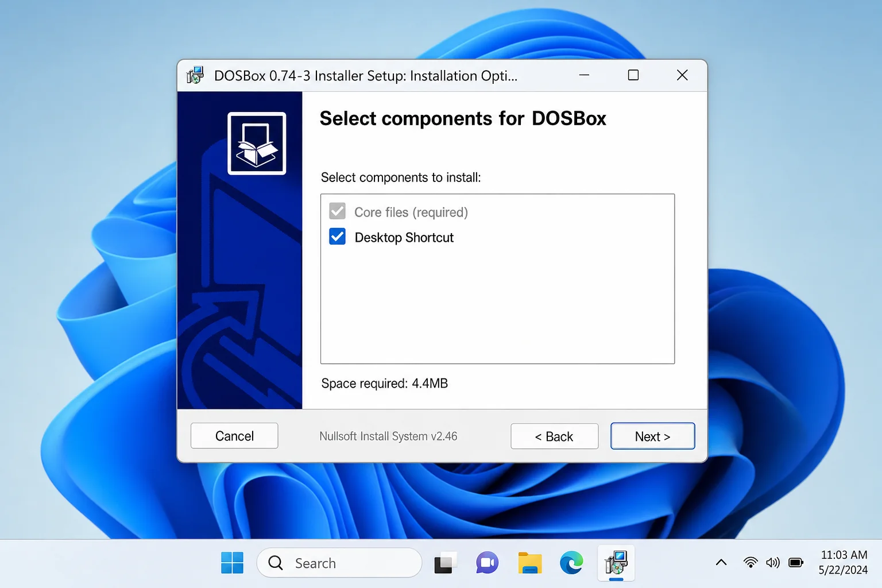Open the Chat video app in taskbar

[x=487, y=563]
